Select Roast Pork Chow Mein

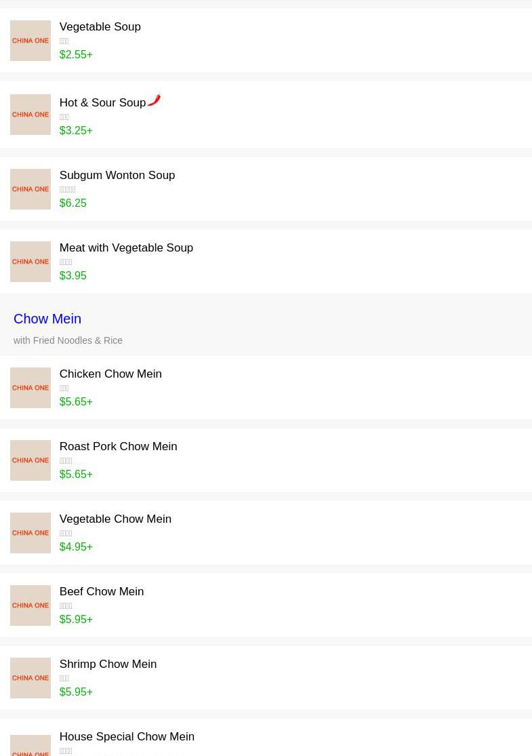tap(118, 447)
